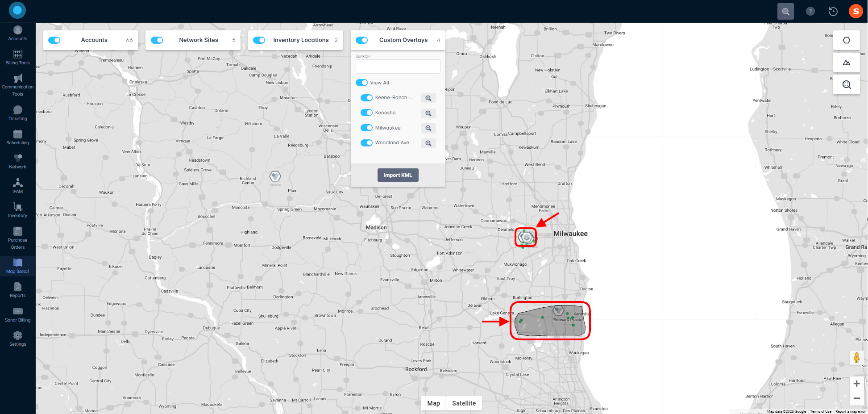The width and height of the screenshot is (868, 414).
Task: Toggle the Woodland Ave overlay switch
Action: tap(366, 143)
